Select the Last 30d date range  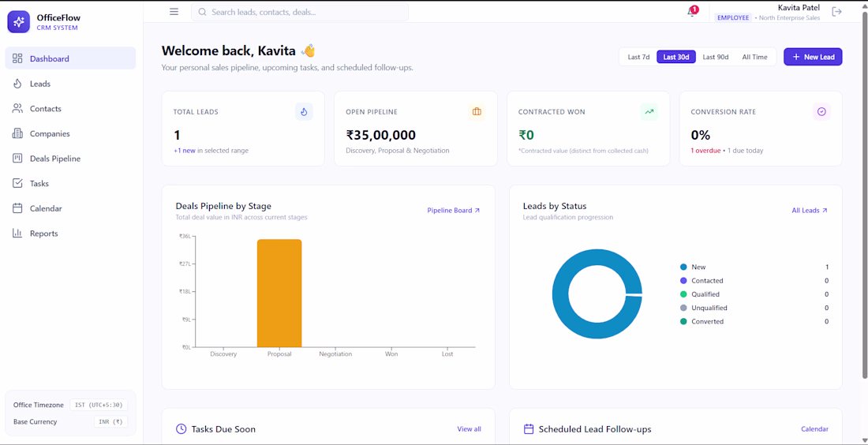676,57
